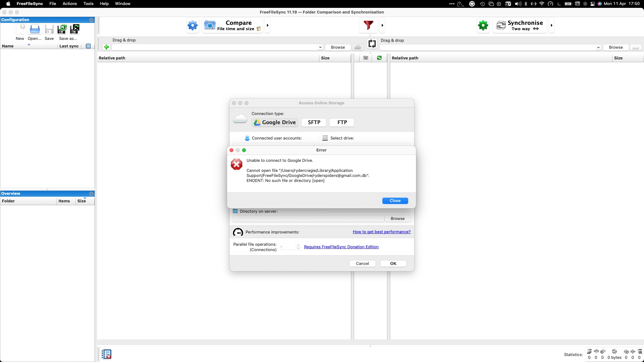Click Save as GUI job icon
This screenshot has height=362, width=644.
pyautogui.click(x=62, y=29)
